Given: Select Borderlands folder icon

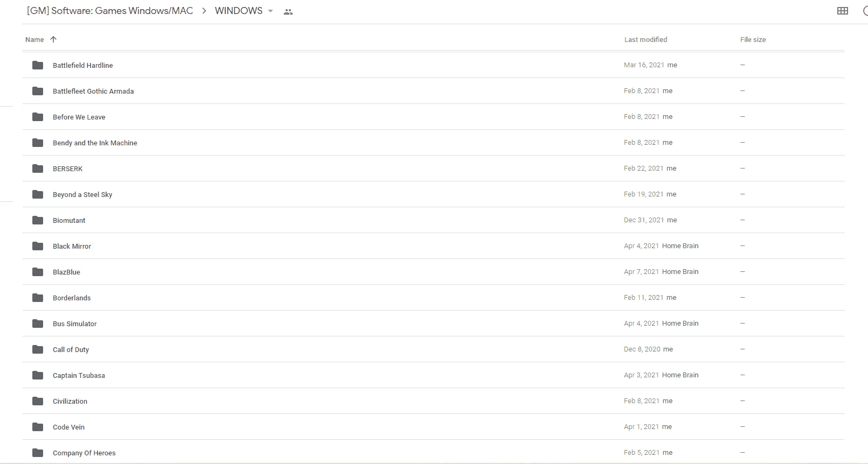Looking at the screenshot, I should 38,298.
